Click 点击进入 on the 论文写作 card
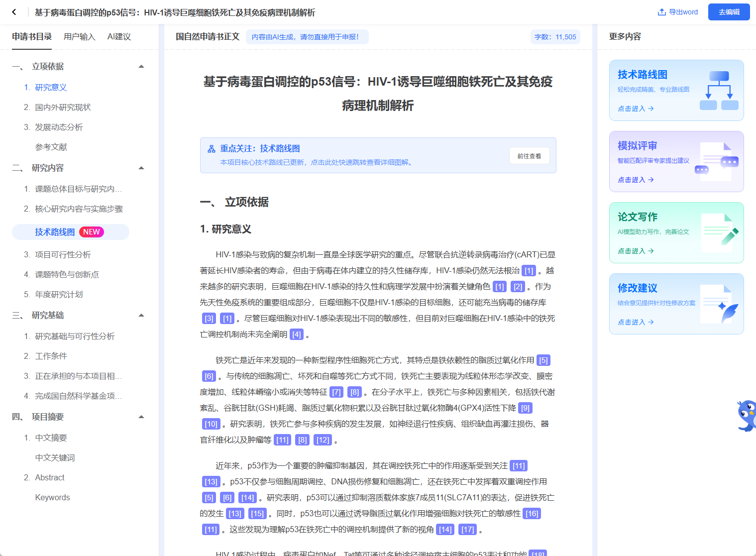The height and width of the screenshot is (556, 756). click(x=636, y=251)
